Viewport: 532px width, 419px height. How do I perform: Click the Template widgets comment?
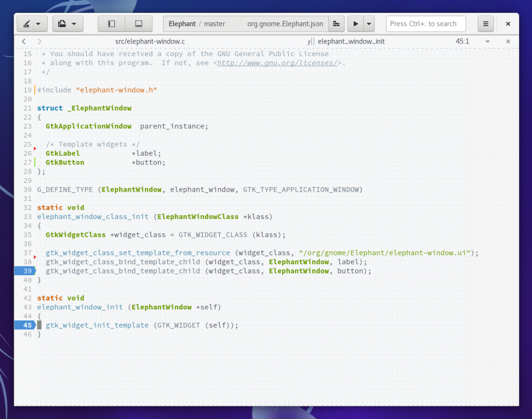tap(92, 144)
